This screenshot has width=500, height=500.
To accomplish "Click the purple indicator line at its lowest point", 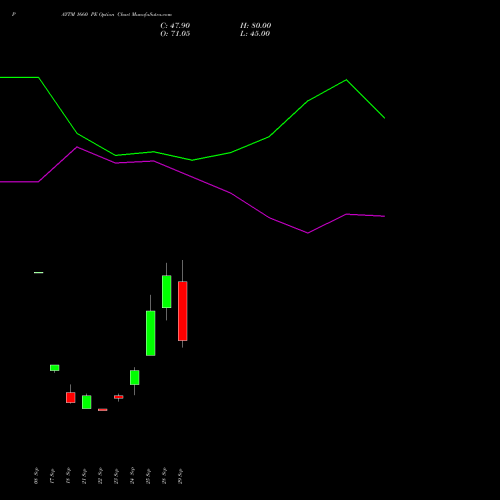I will coord(308,233).
